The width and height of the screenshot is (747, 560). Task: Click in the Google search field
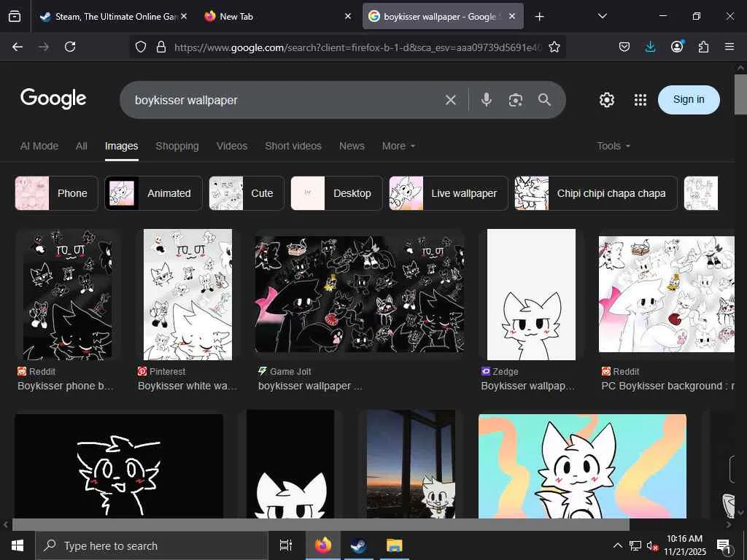(x=286, y=100)
